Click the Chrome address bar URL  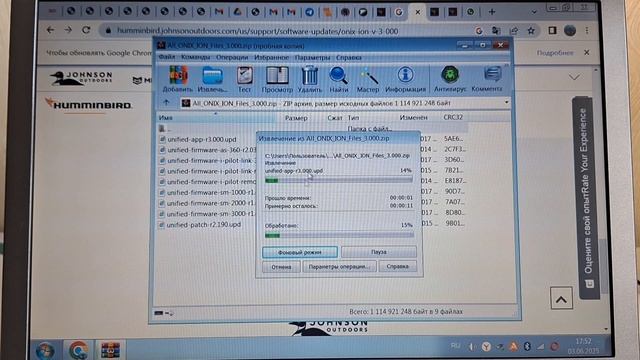click(257, 31)
